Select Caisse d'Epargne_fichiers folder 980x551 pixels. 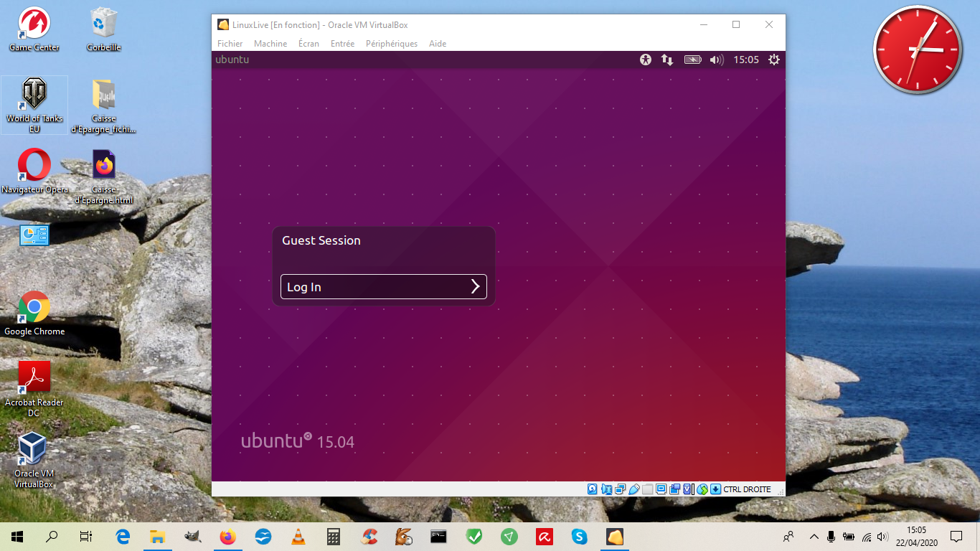click(104, 105)
